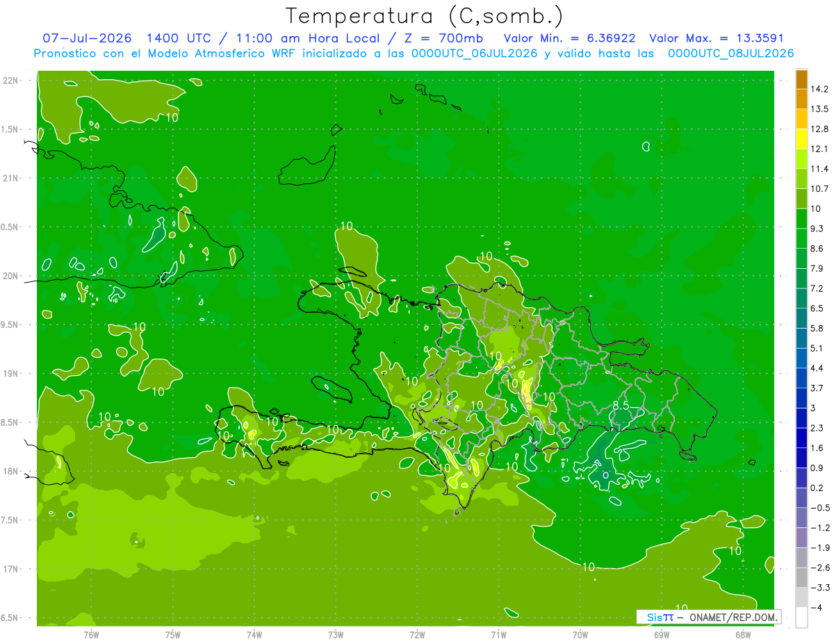This screenshot has height=644, width=834.
Task: Click the '5.1' colorbar value label
Action: (x=817, y=348)
